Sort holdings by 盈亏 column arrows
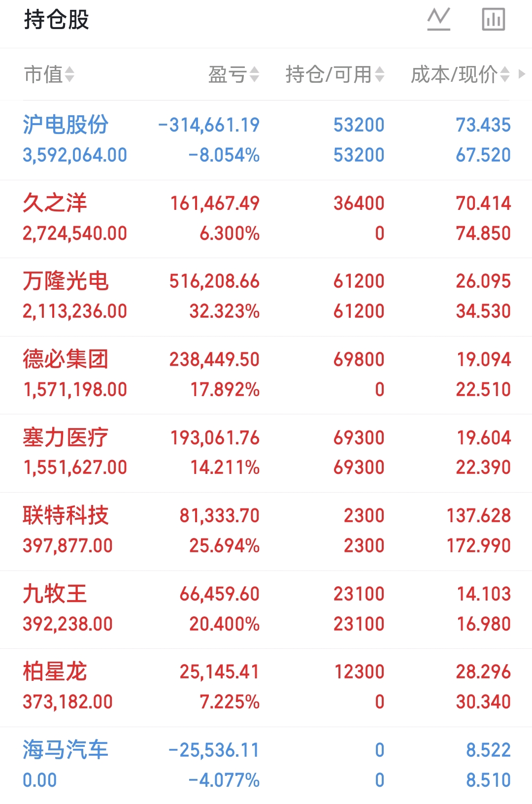The width and height of the screenshot is (532, 804). [x=254, y=75]
